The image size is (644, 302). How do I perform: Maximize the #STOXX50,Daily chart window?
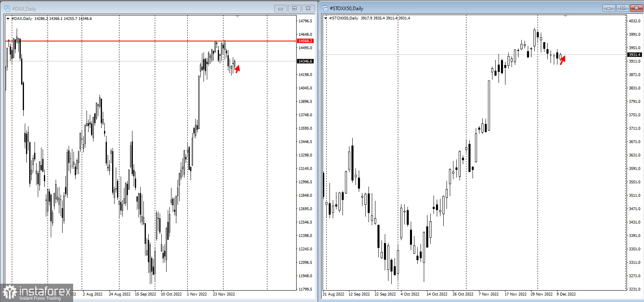[x=622, y=8]
